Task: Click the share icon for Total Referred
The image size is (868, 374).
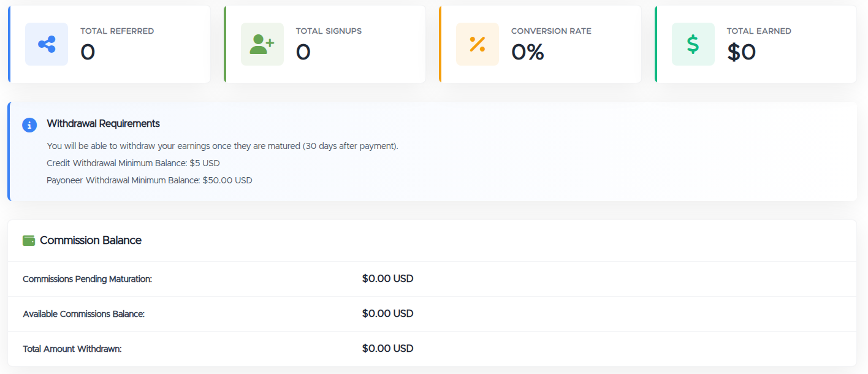Action: 47,44
